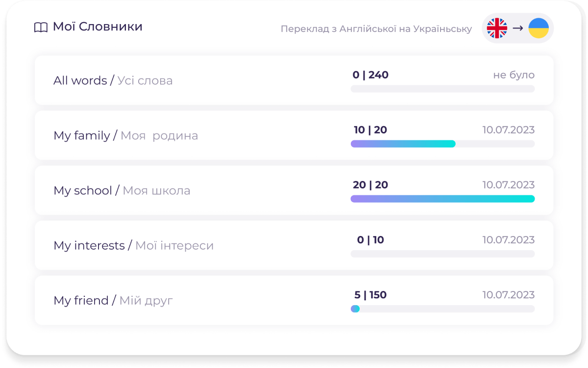Click the open book dictionary icon

41,27
